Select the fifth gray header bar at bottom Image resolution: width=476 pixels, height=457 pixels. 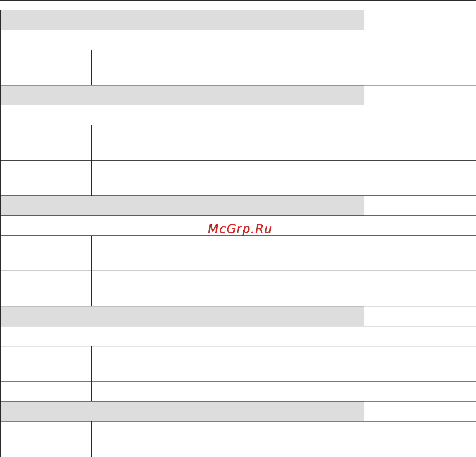182,411
